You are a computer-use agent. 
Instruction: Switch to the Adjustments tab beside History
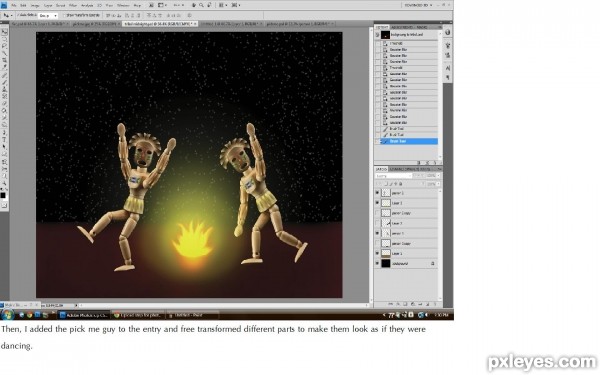pos(403,27)
